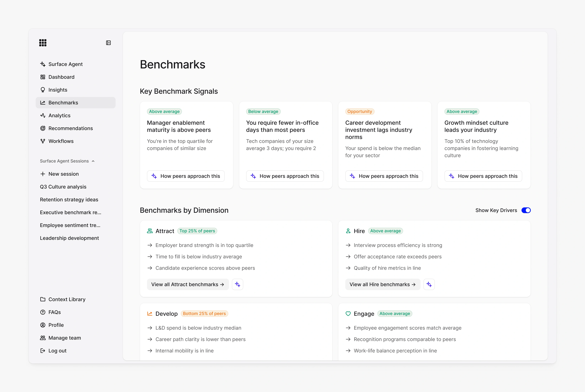585x392 pixels.
Task: Click the Manage team people icon
Action: 43,338
